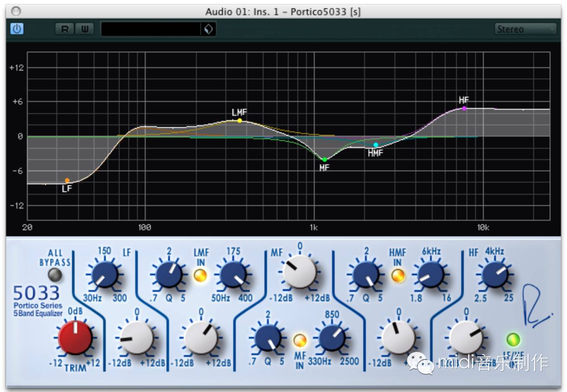Select the orange LF band point
This screenshot has height=392, width=567.
[67, 180]
